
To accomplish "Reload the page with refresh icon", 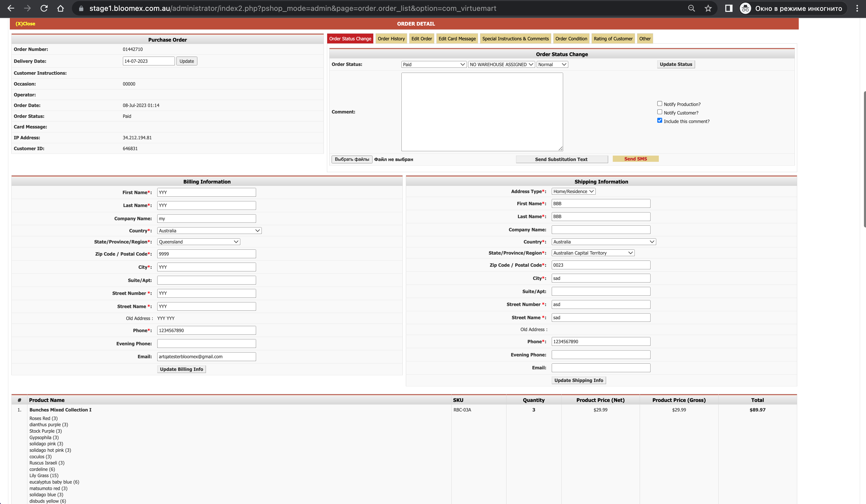I will pos(44,8).
